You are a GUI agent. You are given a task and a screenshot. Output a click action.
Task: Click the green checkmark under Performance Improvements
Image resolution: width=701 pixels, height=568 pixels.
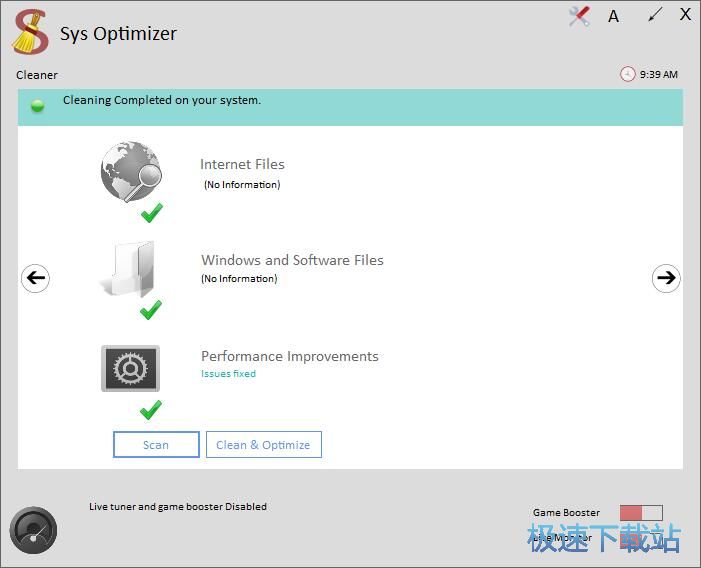click(x=151, y=410)
